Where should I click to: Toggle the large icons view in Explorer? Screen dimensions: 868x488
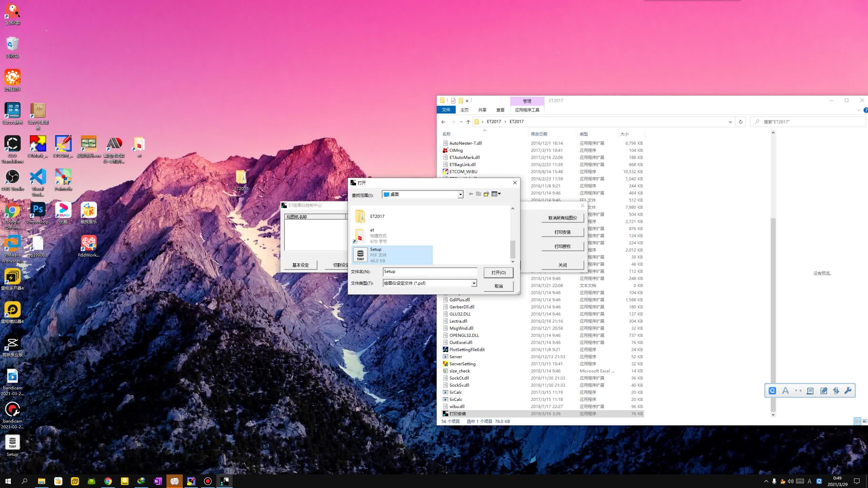(865, 421)
